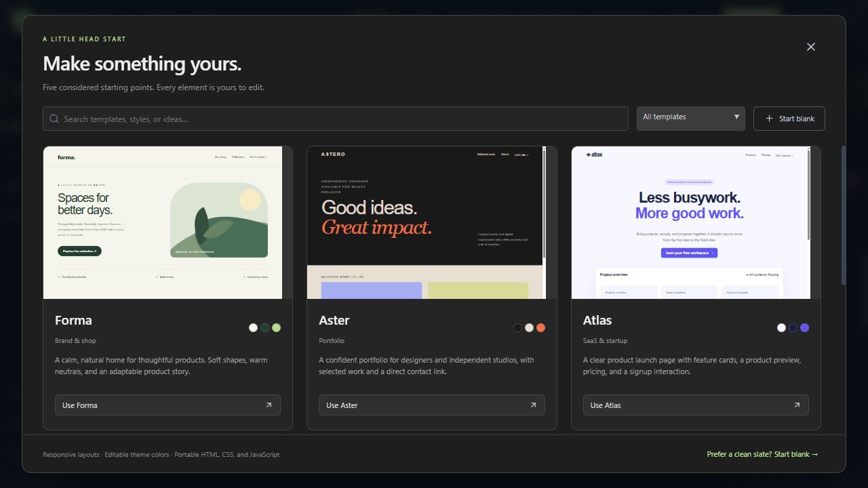Click the 'Make something yours.' heading

[x=142, y=64]
